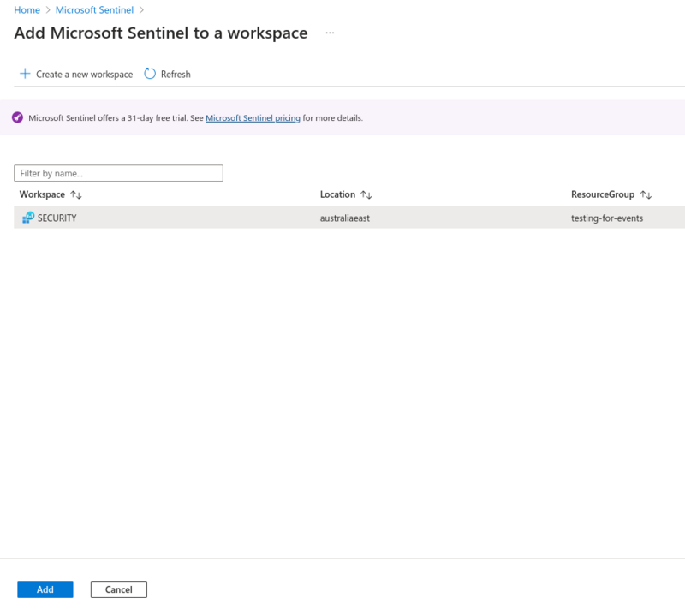Click the plus icon for new workspace
The height and width of the screenshot is (616, 685).
pyautogui.click(x=25, y=74)
